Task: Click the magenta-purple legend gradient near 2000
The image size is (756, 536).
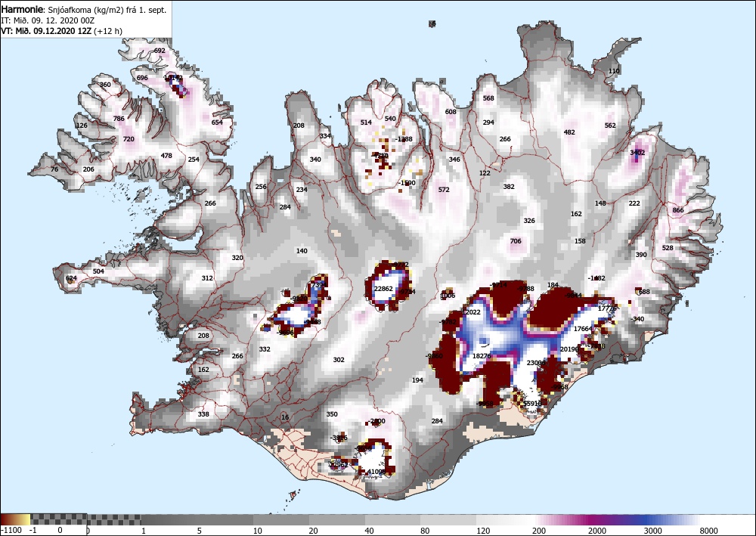Action: [x=593, y=519]
